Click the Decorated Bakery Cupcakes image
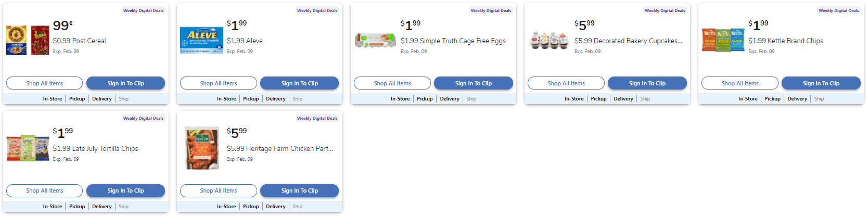The width and height of the screenshot is (868, 216). (549, 40)
